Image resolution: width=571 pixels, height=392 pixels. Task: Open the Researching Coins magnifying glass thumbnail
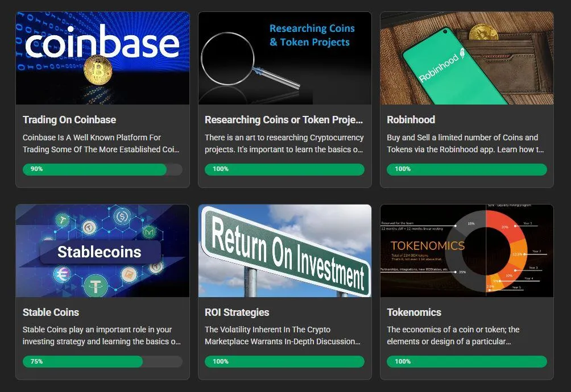[285, 58]
